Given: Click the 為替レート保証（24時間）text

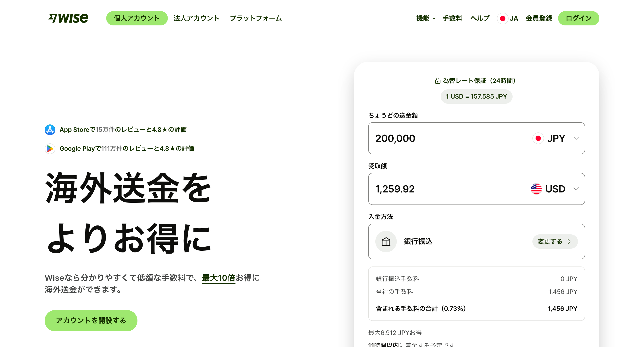Looking at the screenshot, I should (x=479, y=81).
